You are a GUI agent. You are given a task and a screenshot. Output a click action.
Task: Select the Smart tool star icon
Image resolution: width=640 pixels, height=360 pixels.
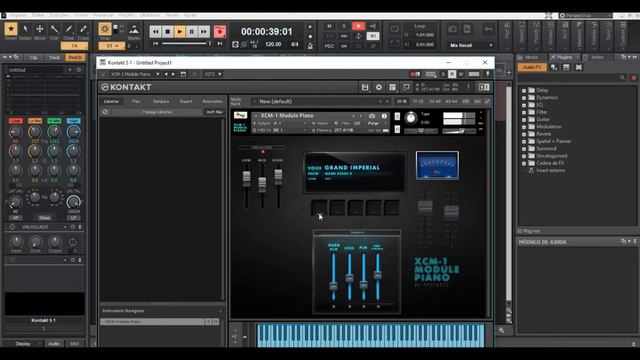tap(11, 29)
